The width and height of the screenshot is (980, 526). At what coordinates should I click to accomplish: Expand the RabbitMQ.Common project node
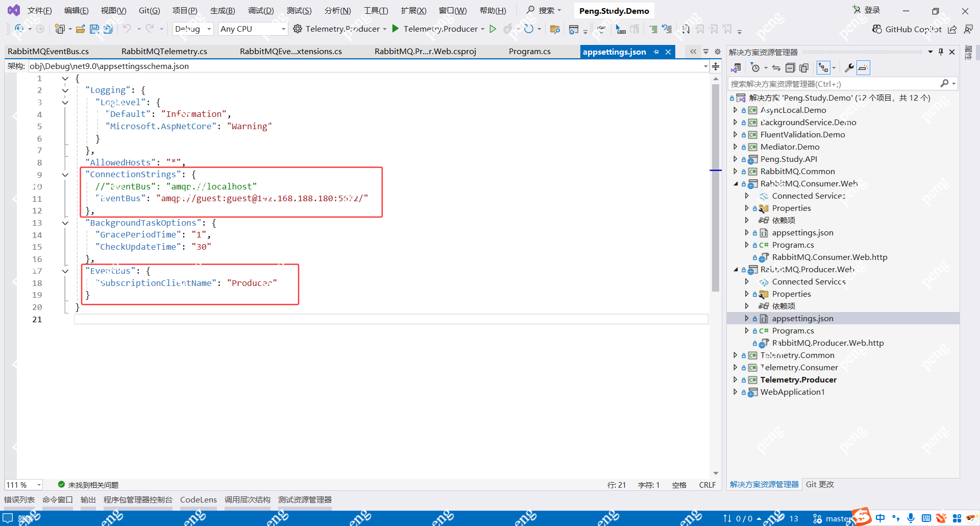tap(735, 171)
